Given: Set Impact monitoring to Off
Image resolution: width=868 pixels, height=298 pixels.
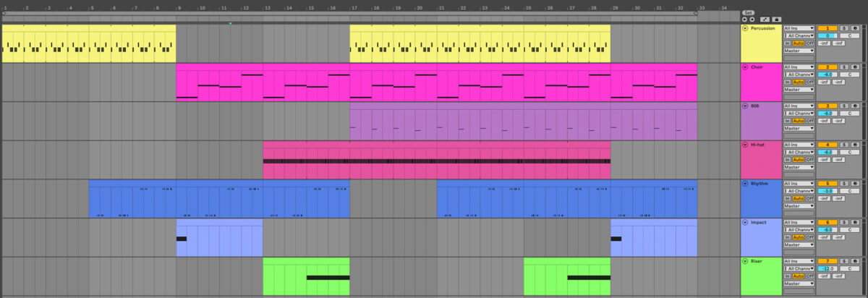Looking at the screenshot, I should (809, 238).
